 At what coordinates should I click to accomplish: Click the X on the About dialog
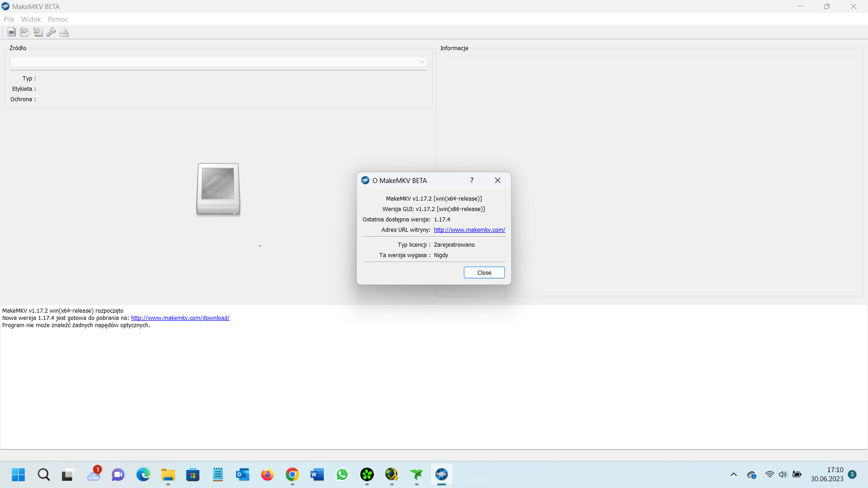[498, 180]
